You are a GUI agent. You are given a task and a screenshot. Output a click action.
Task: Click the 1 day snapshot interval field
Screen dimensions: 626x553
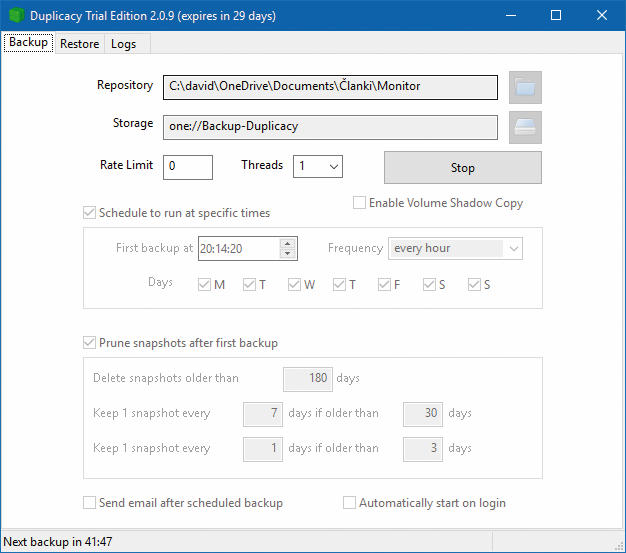click(263, 449)
